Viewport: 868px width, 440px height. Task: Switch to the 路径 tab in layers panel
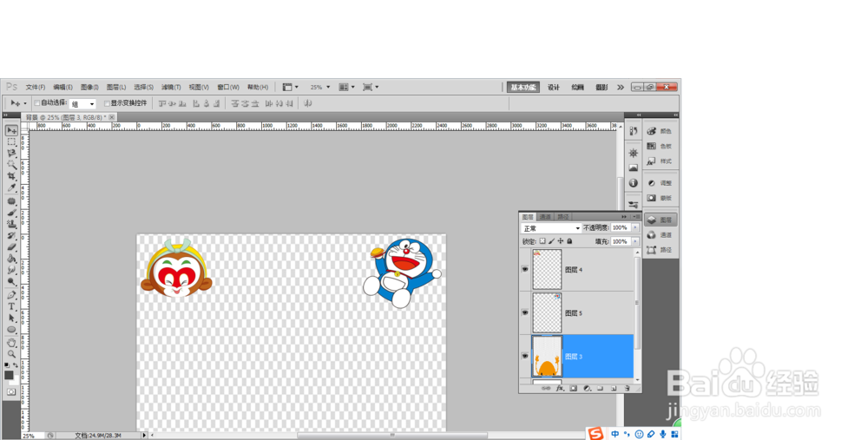[x=563, y=217]
